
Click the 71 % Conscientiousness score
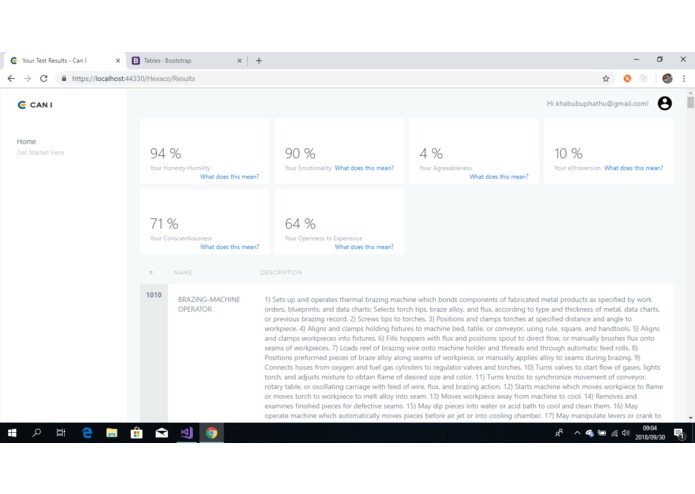point(164,224)
